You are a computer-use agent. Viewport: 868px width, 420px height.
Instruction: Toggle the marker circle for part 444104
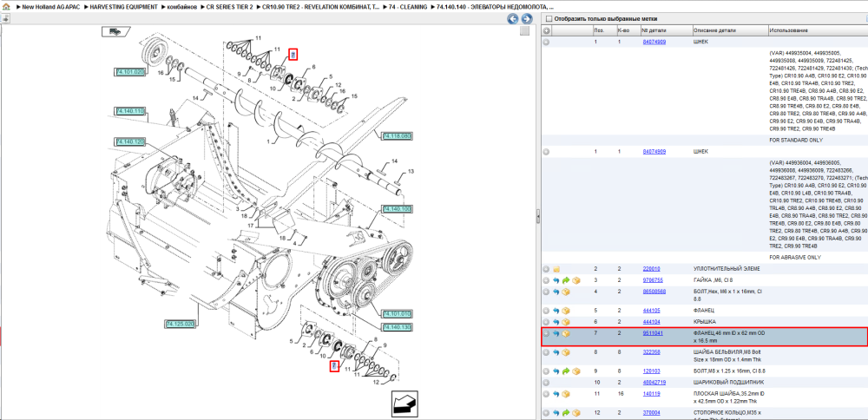point(546,322)
